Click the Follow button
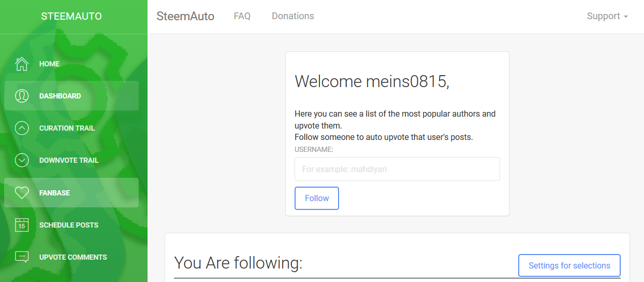This screenshot has height=282, width=644. [x=317, y=198]
